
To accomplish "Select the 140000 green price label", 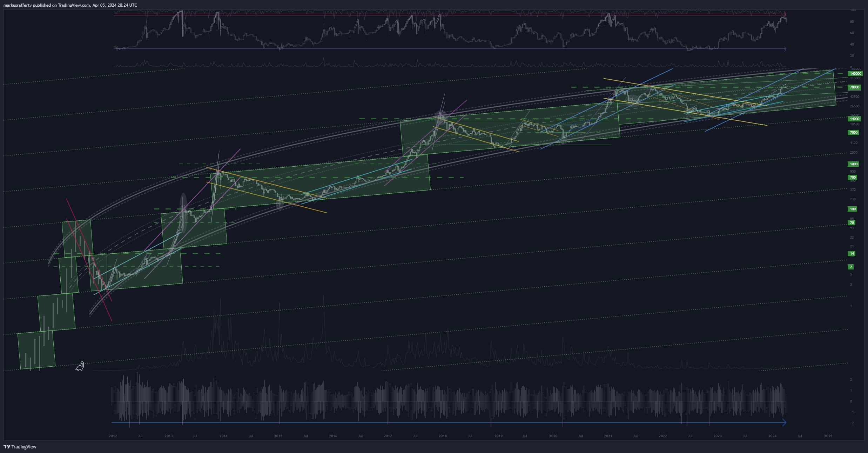I will [855, 74].
